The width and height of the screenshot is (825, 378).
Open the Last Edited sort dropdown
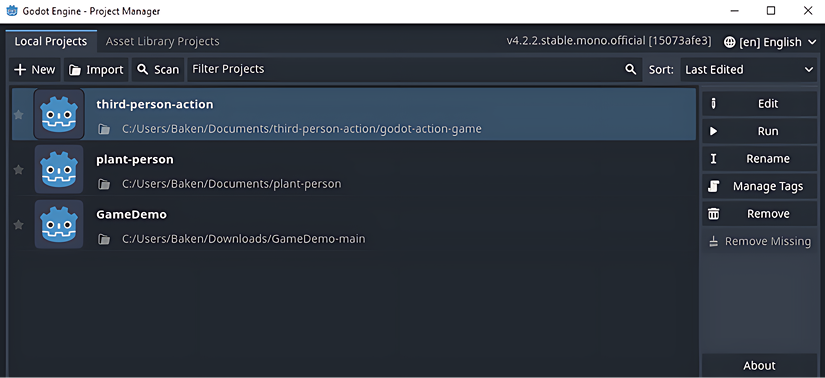pyautogui.click(x=749, y=69)
